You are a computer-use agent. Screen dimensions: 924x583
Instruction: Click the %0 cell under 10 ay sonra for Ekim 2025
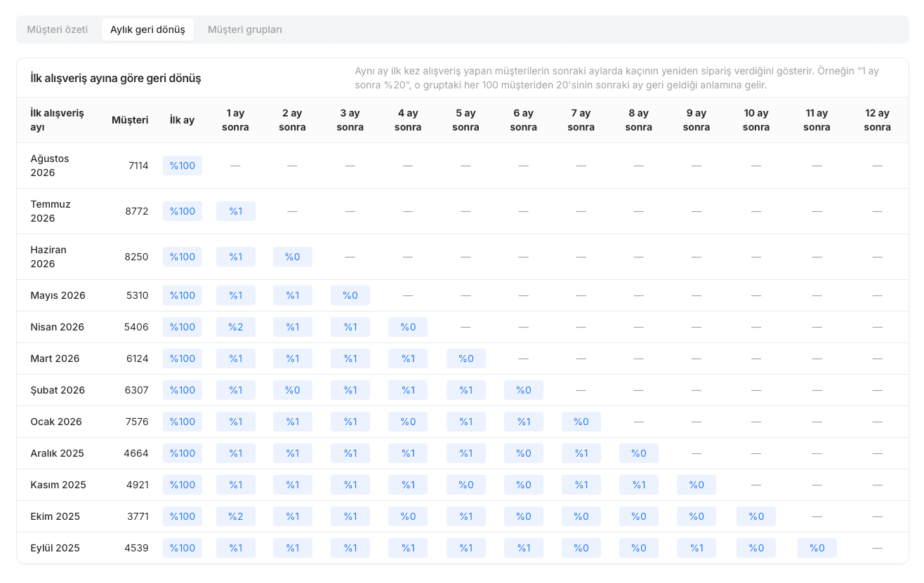tap(756, 516)
